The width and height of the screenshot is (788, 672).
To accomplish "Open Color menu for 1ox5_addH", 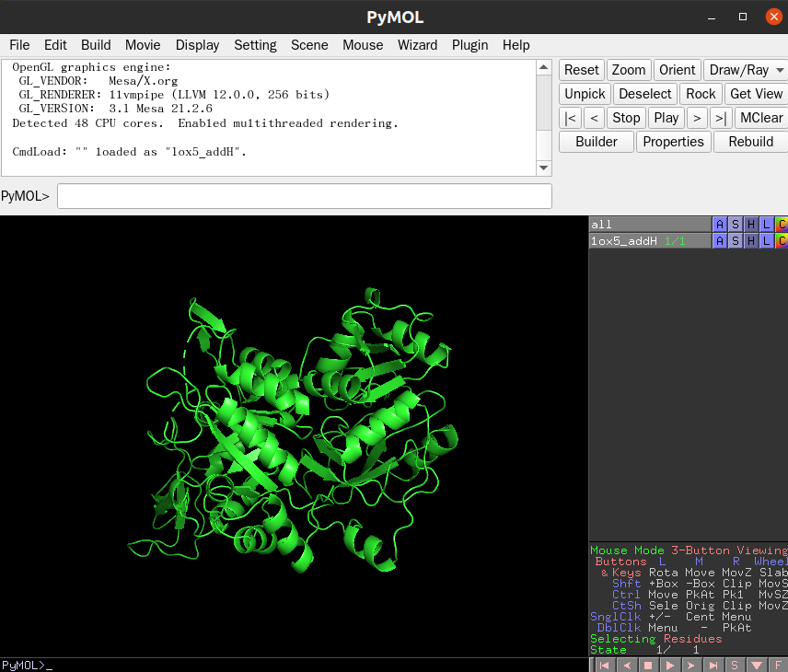I will tap(782, 241).
